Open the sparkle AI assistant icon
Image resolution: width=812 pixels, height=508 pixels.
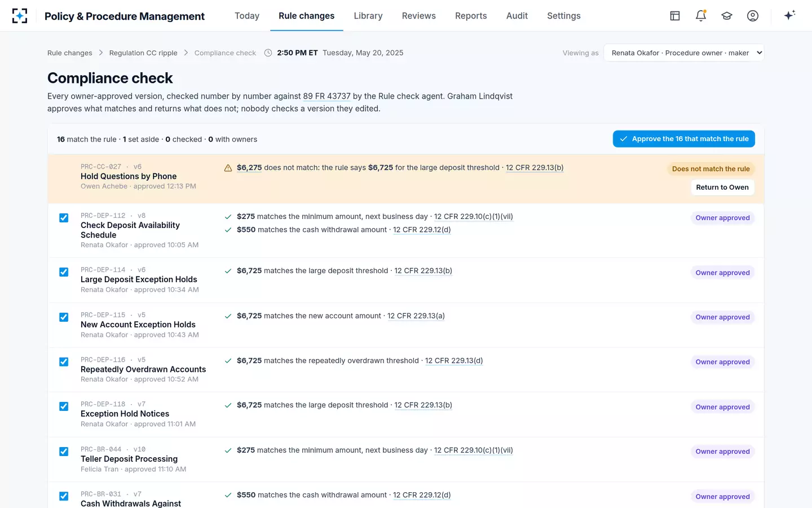789,15
